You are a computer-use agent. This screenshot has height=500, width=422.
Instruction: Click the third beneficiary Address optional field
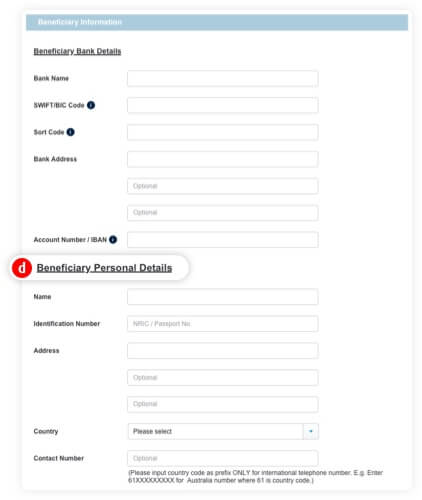[223, 404]
